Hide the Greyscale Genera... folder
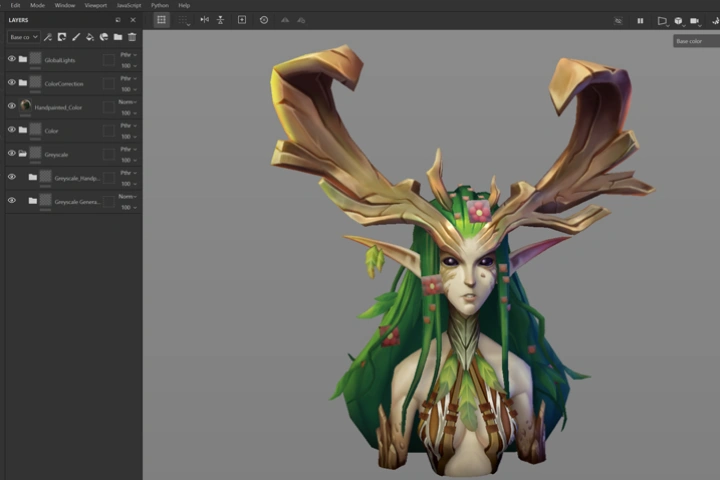The image size is (720, 480). [11, 200]
